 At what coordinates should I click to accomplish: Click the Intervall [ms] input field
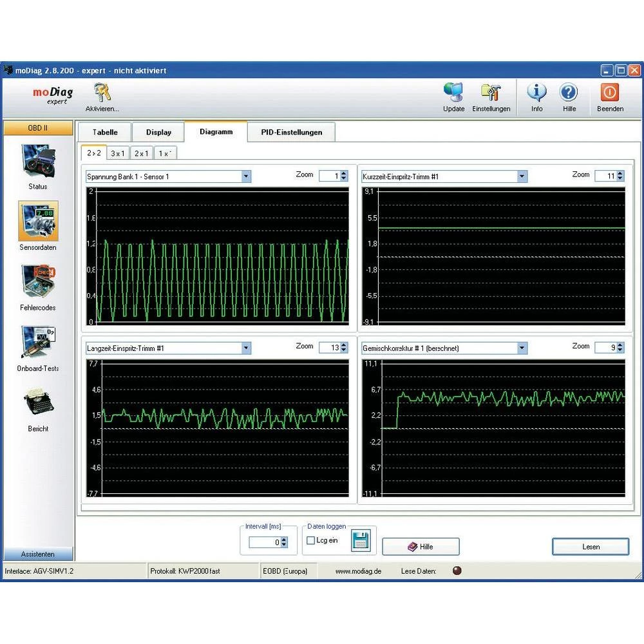pos(264,543)
